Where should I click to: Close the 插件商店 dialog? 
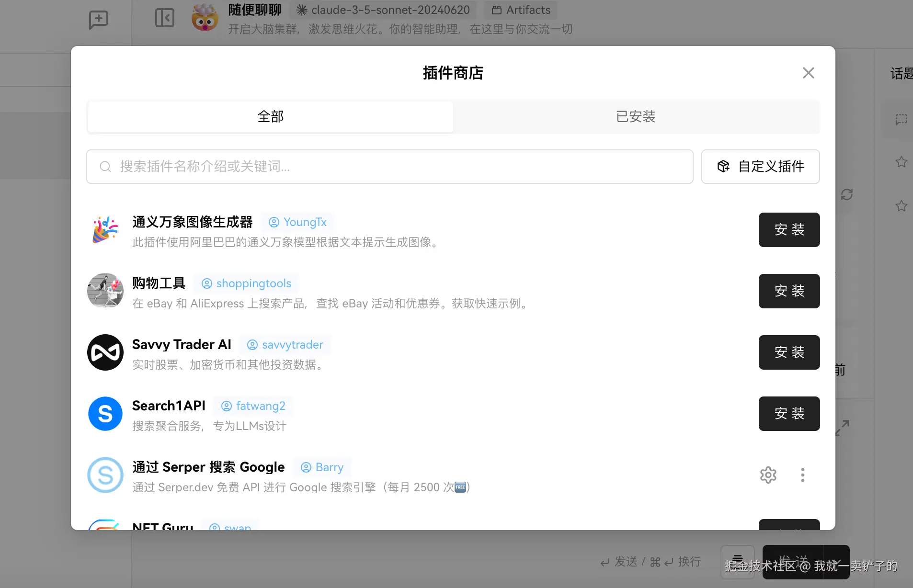[x=808, y=73]
